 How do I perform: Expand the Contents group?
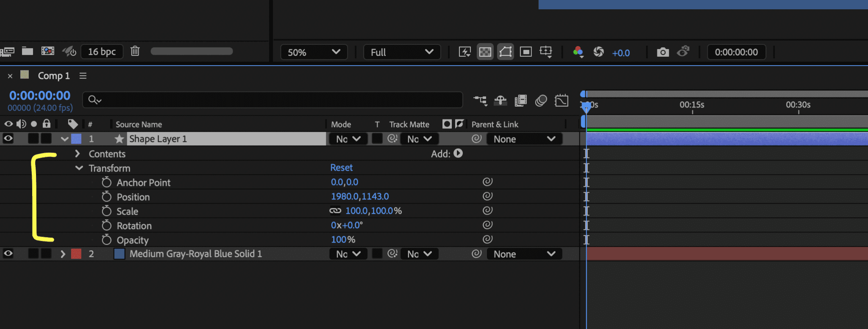point(77,153)
